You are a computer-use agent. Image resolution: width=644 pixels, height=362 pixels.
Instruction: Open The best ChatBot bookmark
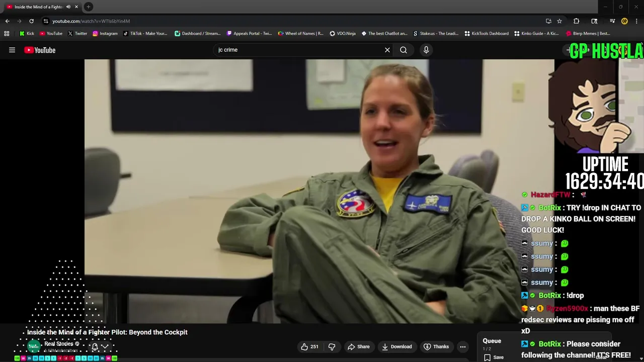(384, 34)
